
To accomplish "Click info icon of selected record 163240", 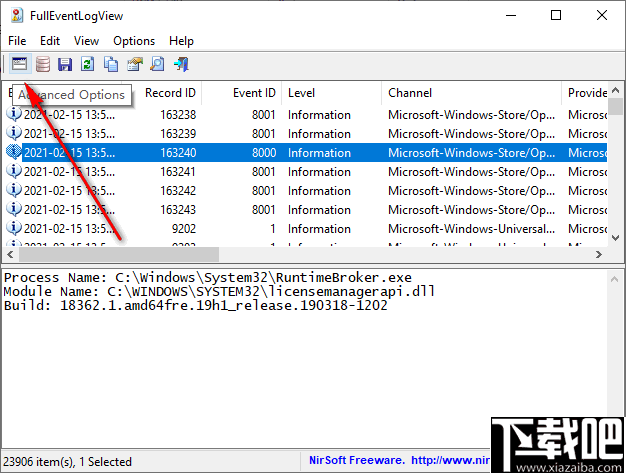I will click(x=14, y=152).
